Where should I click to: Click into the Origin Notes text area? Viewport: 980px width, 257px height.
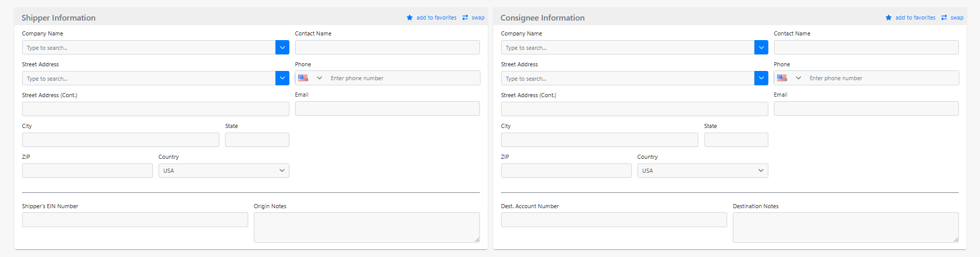click(x=366, y=227)
